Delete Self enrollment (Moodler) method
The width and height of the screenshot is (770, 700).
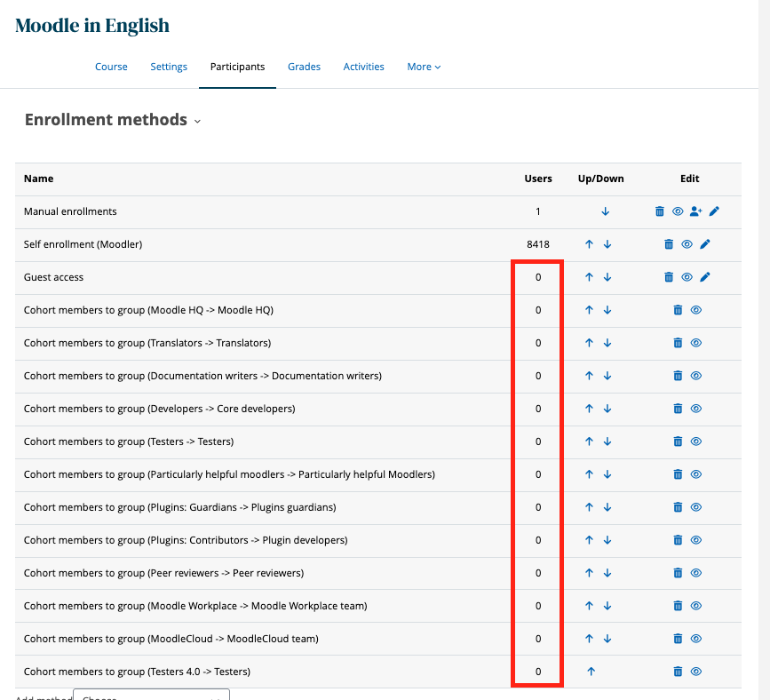point(669,244)
